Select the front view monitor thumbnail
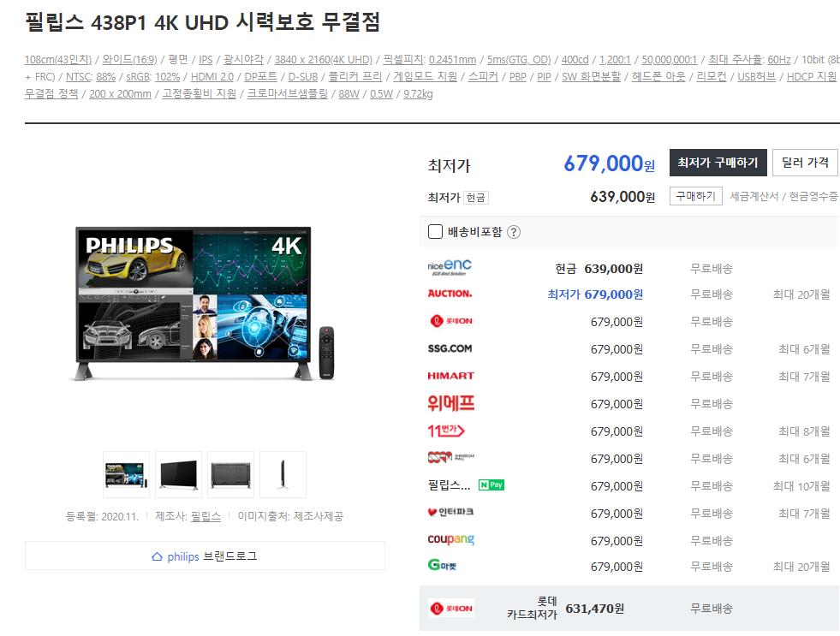This screenshot has width=840, height=636. point(126,474)
